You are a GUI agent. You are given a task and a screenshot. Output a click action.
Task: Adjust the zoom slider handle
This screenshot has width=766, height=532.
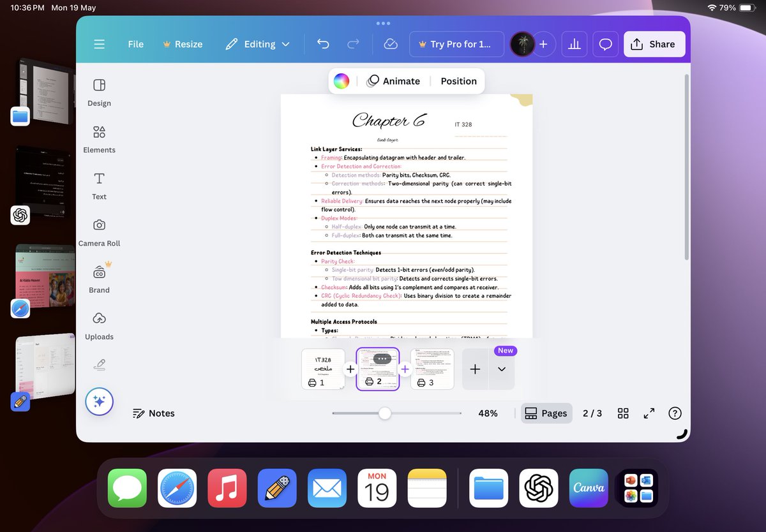coord(384,413)
